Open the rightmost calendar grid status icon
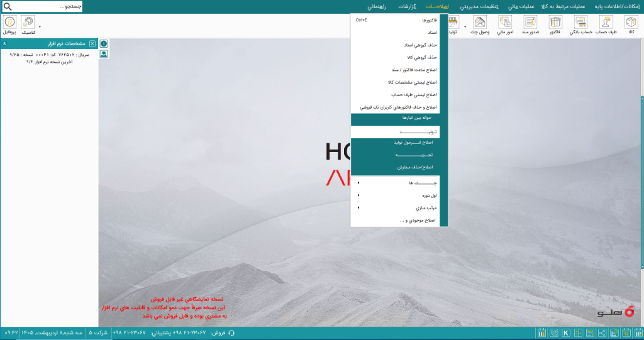 point(638,333)
